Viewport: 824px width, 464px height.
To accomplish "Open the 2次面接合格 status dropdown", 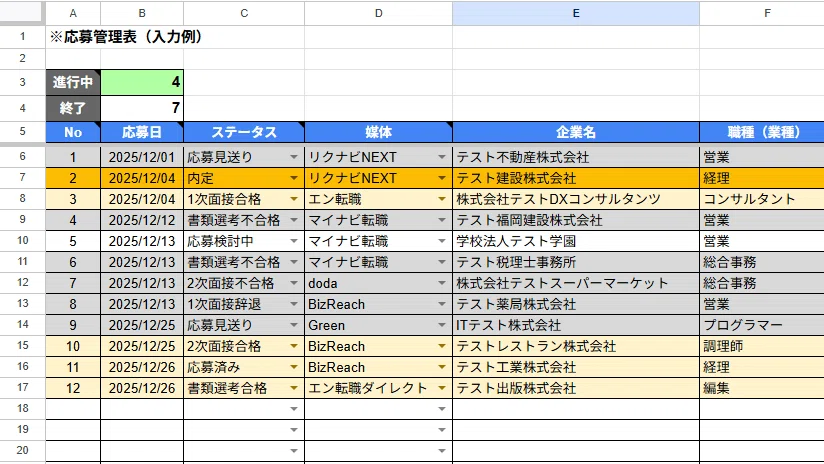I will [294, 346].
